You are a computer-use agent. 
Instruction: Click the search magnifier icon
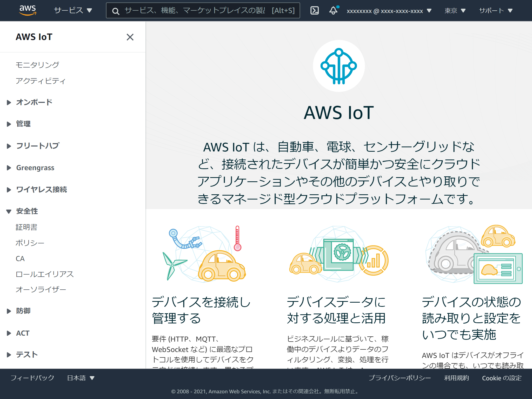pos(115,11)
